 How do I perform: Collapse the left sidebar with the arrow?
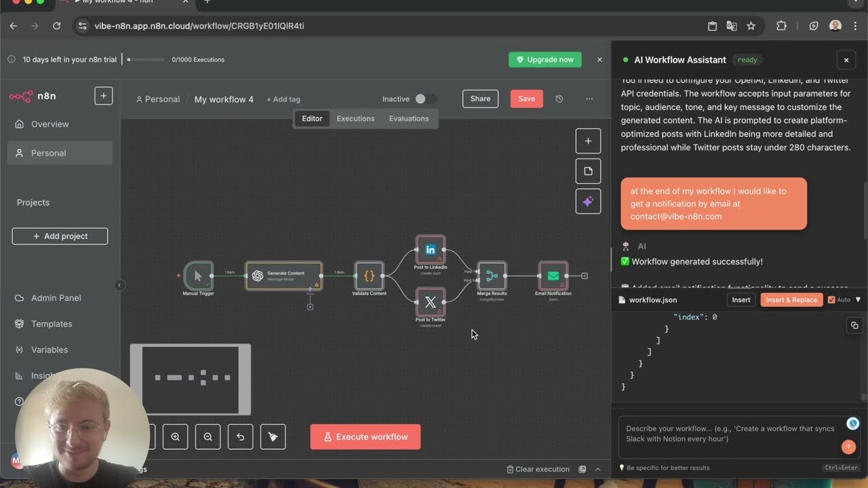point(120,285)
